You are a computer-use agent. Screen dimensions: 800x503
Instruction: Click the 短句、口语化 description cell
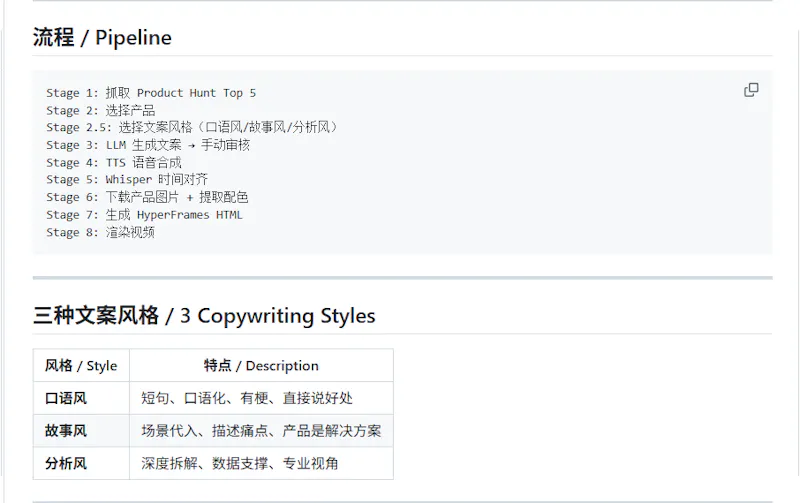[x=261, y=398]
